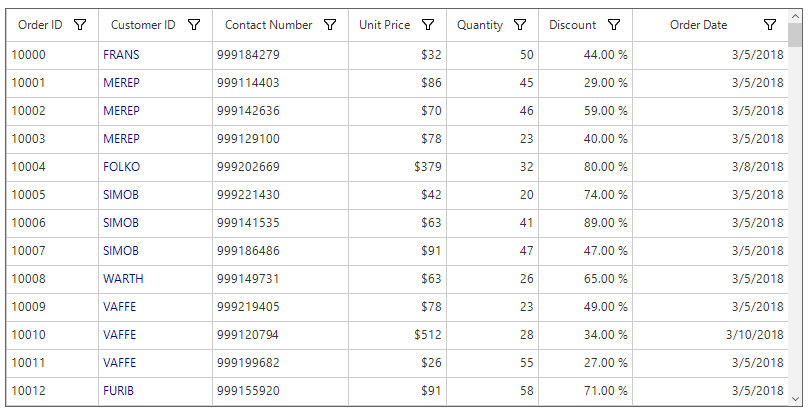This screenshot has width=809, height=410.
Task: Select contact number 999219405
Action: (x=280, y=306)
